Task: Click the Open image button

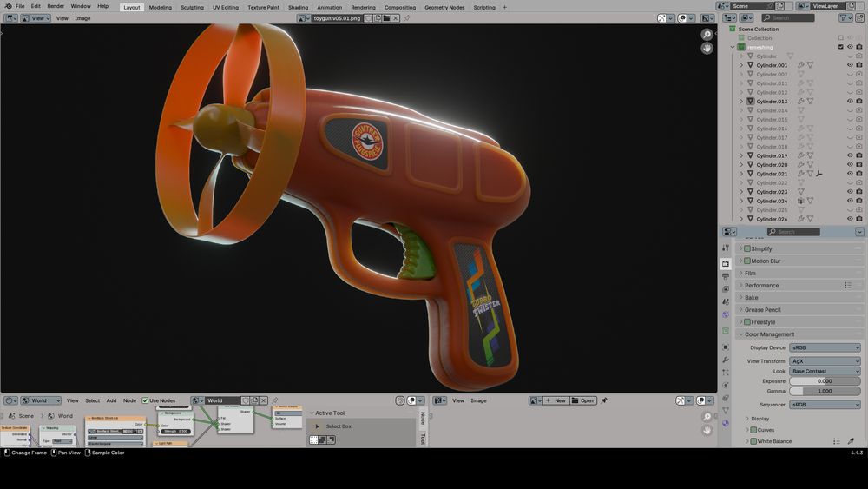Action: [583, 400]
